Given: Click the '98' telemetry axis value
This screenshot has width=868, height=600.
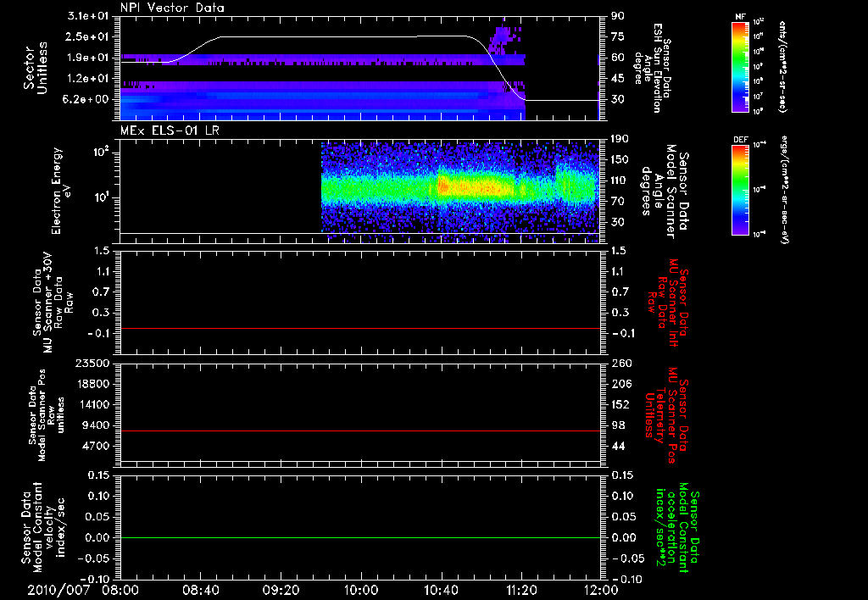Looking at the screenshot, I should [x=618, y=425].
